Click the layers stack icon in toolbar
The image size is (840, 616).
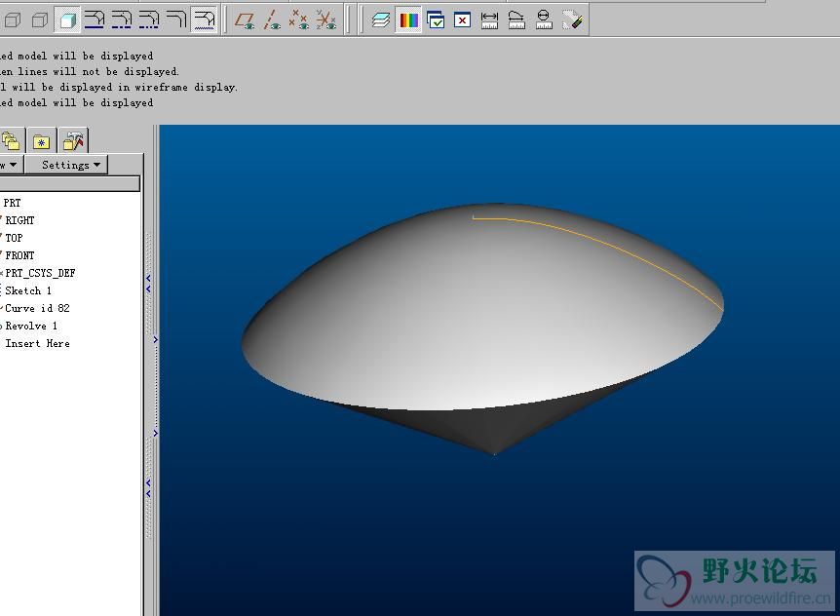point(381,19)
